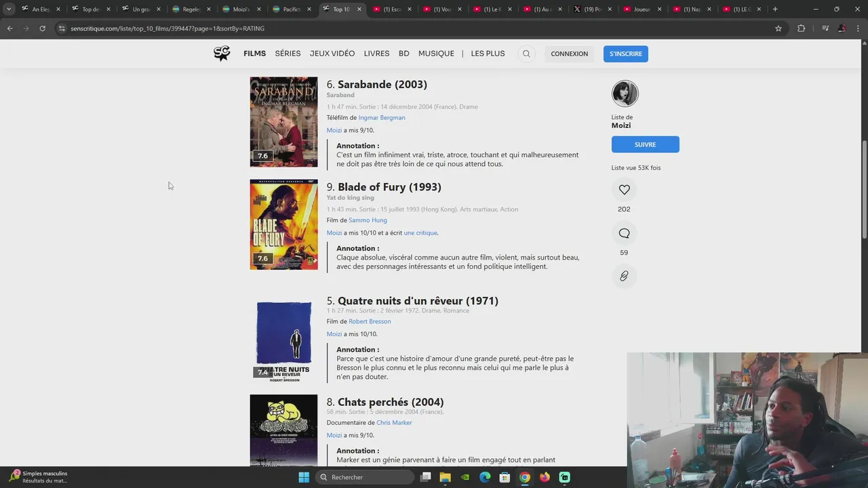Open File Explorer from the taskbar
This screenshot has height=488, width=868.
point(446,477)
